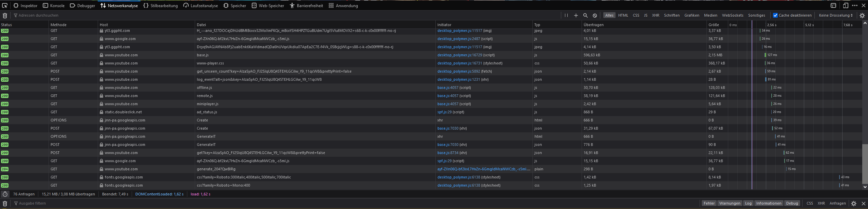
Task: Sort requests by Host column
Action: tap(147, 25)
